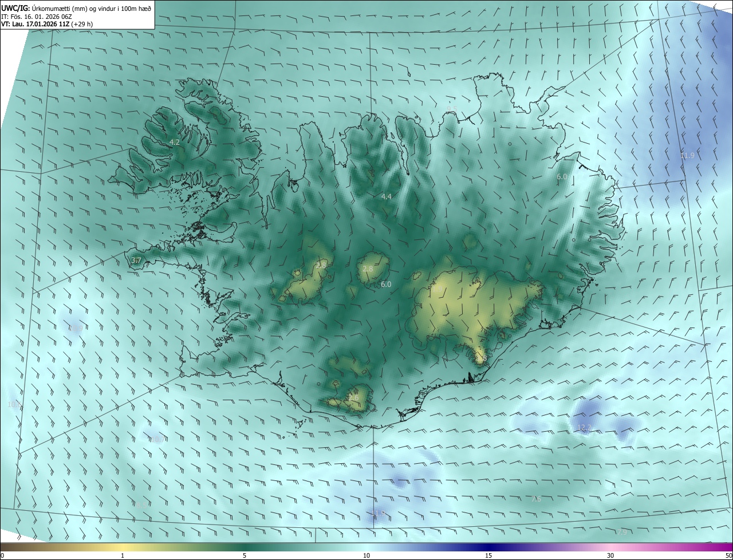Click the dark navy section of color scale
733x560 pixels.
coord(488,547)
